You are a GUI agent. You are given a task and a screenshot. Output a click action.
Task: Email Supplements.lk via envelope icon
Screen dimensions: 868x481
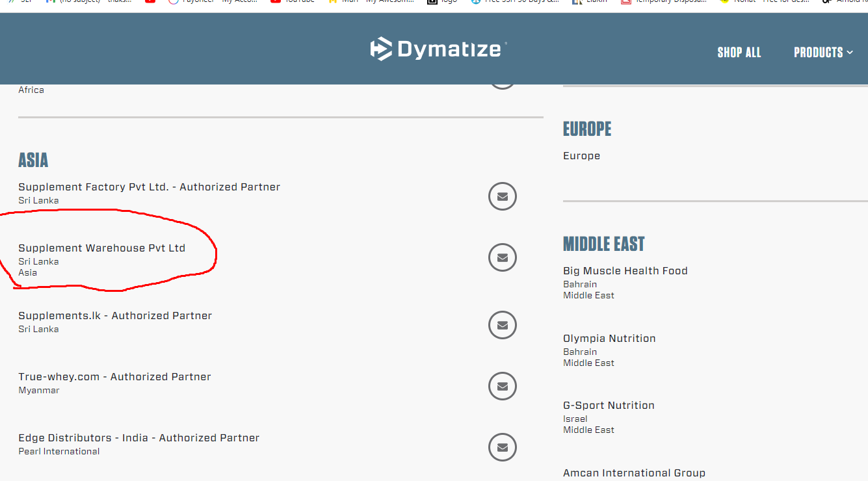(x=502, y=325)
